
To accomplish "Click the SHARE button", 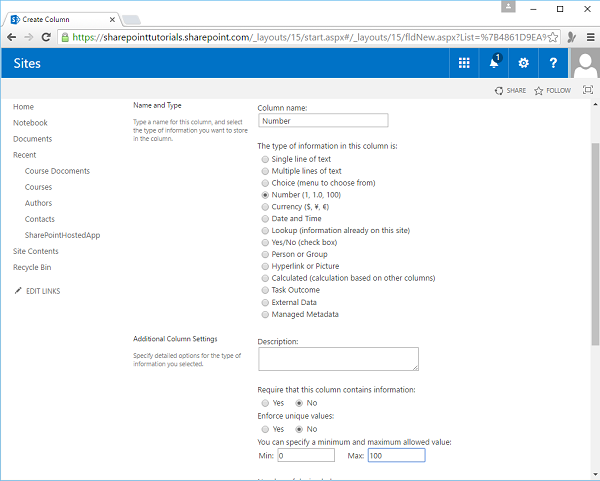I will click(x=510, y=91).
